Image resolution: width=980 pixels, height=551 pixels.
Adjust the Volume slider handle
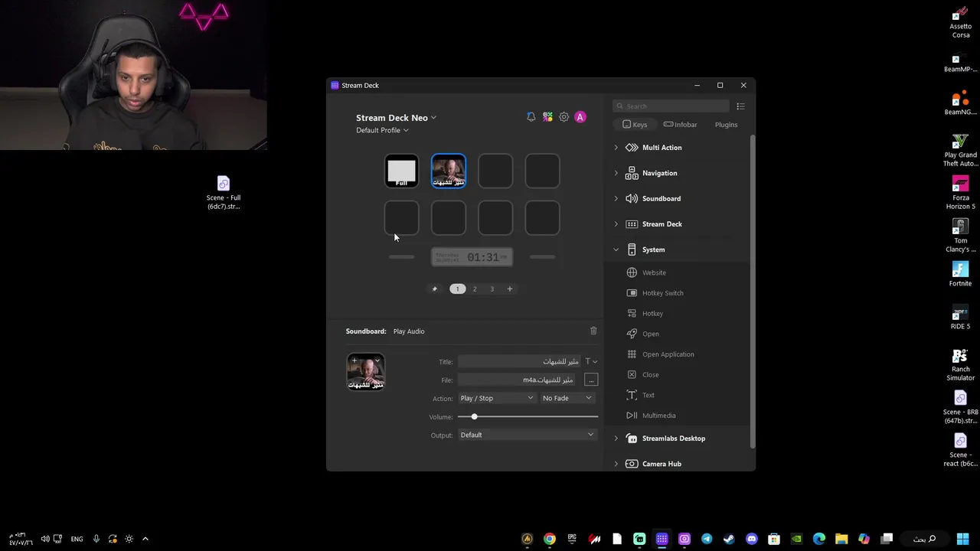pyautogui.click(x=474, y=416)
